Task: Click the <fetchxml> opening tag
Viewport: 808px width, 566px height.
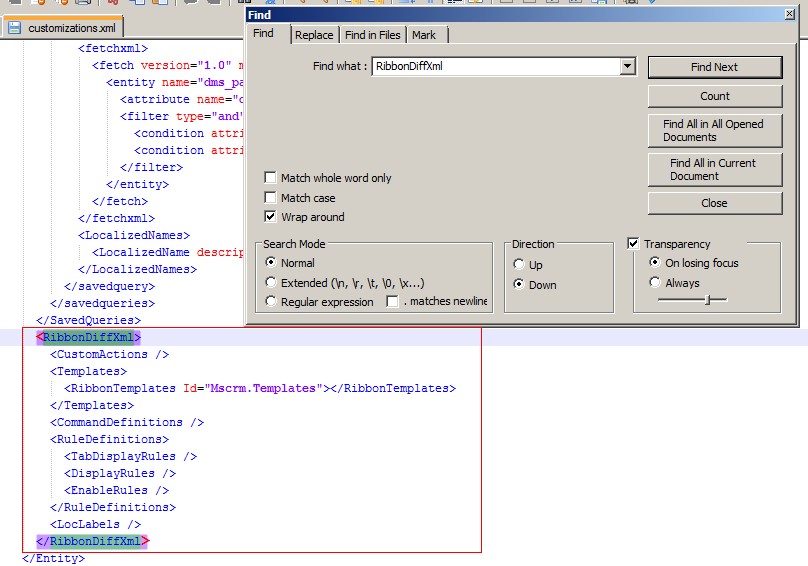Action: 113,48
